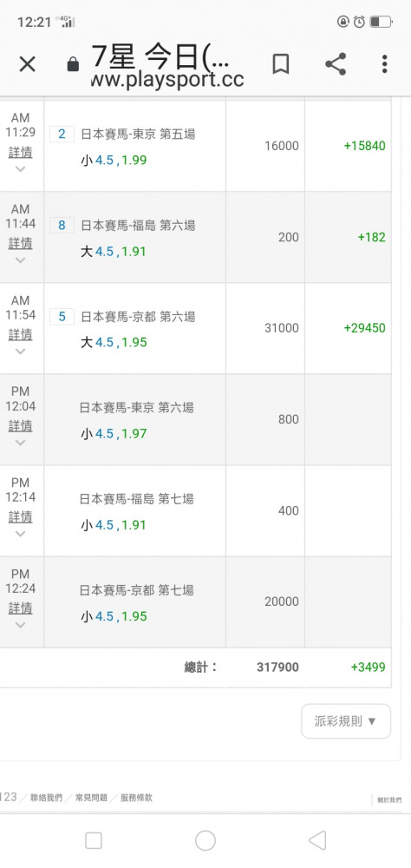Tap the playsport.cc address bar URL

pos(167,79)
